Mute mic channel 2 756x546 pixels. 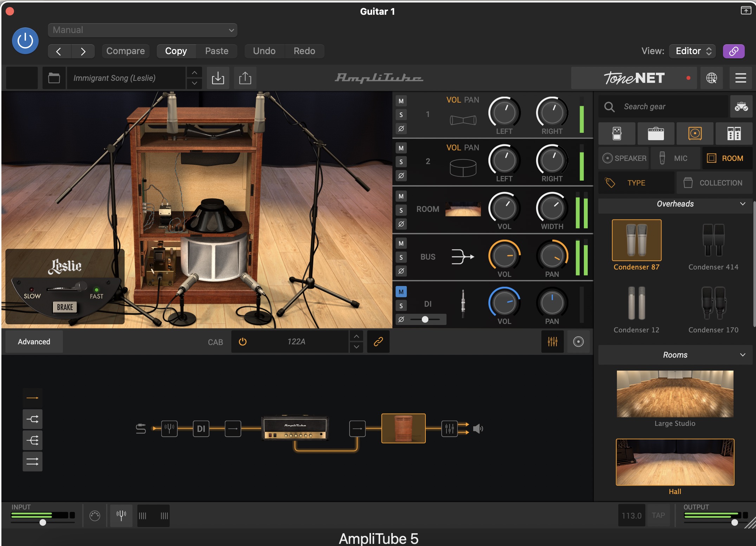point(401,148)
